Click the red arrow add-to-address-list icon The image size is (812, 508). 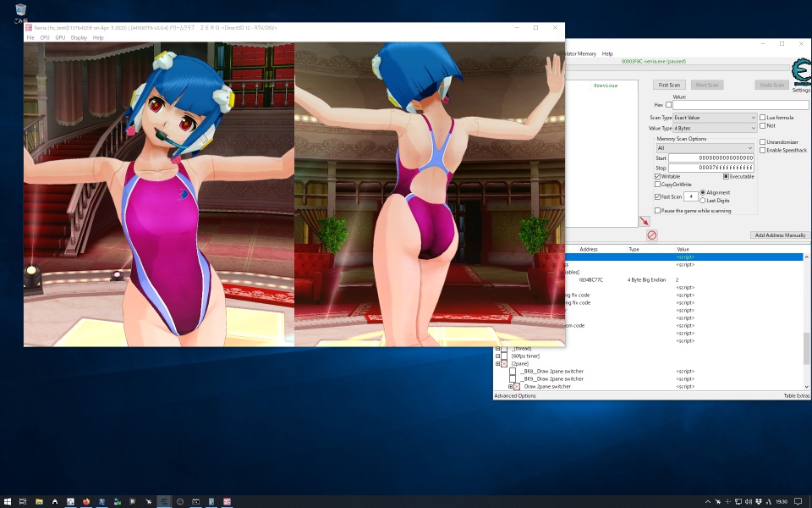pyautogui.click(x=645, y=221)
